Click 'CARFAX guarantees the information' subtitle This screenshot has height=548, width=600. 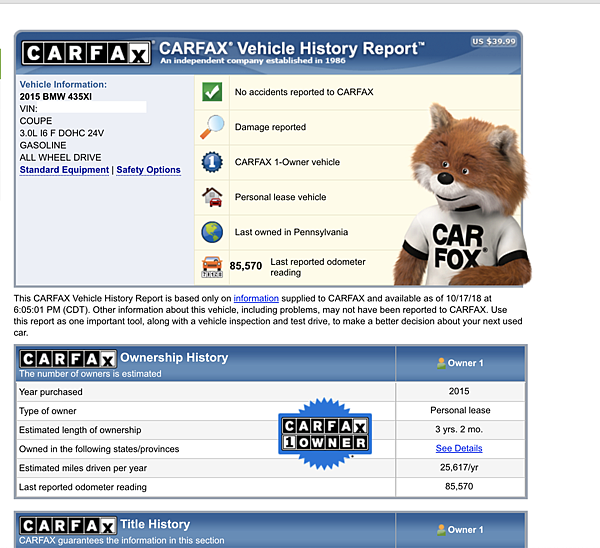pyautogui.click(x=122, y=541)
